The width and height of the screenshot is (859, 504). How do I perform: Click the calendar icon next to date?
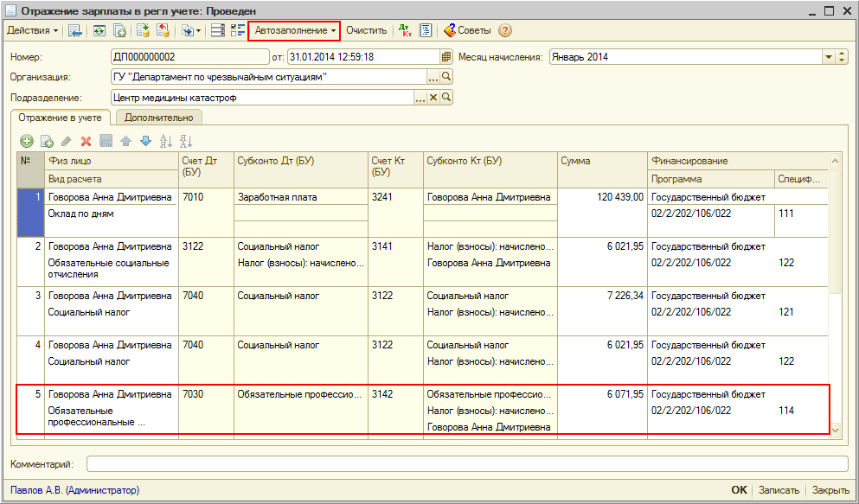(x=446, y=57)
